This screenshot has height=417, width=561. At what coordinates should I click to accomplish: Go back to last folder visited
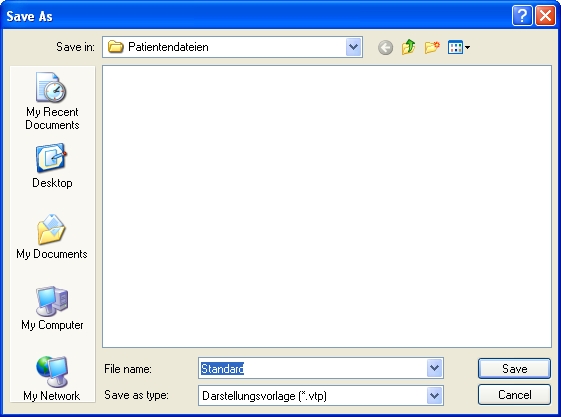click(x=385, y=47)
